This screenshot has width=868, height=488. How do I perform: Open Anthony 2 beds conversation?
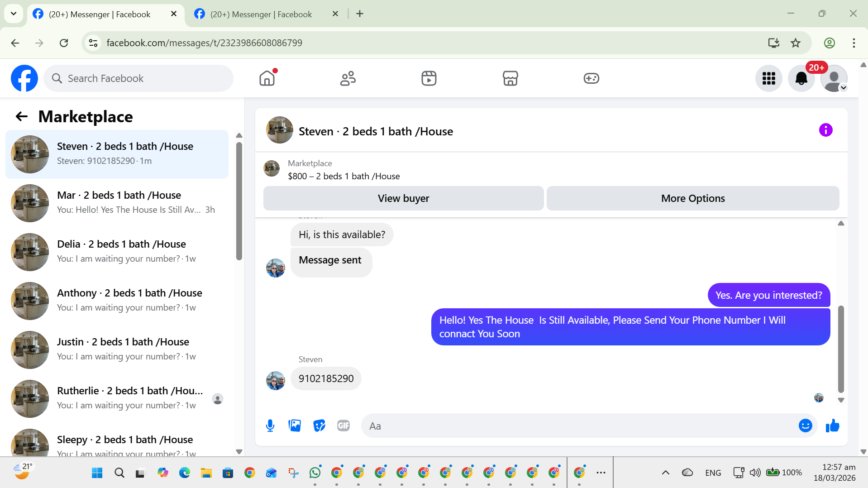(117, 301)
